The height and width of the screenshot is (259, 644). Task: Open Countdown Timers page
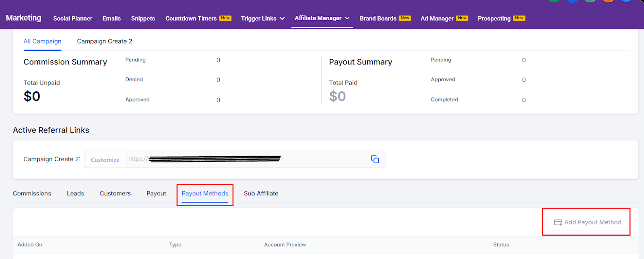click(x=191, y=19)
